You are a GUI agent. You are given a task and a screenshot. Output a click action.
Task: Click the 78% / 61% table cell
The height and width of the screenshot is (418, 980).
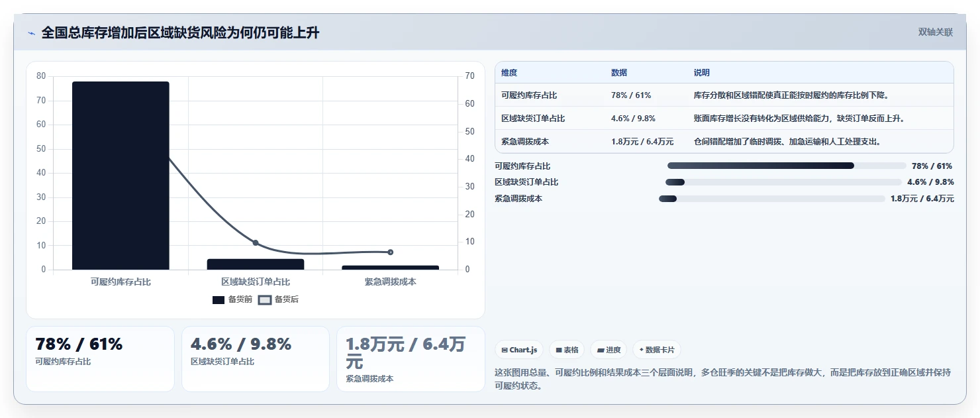pyautogui.click(x=631, y=95)
